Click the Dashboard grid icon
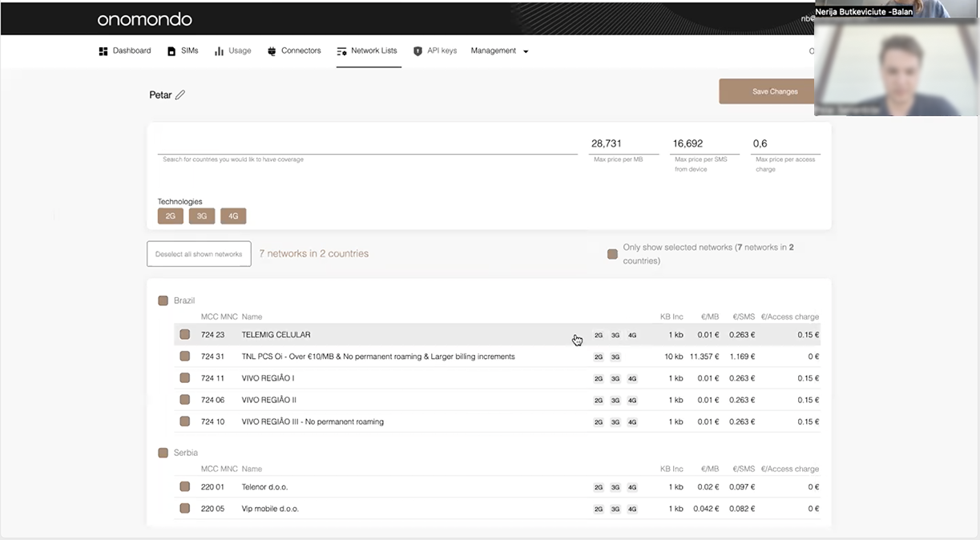 pos(103,50)
